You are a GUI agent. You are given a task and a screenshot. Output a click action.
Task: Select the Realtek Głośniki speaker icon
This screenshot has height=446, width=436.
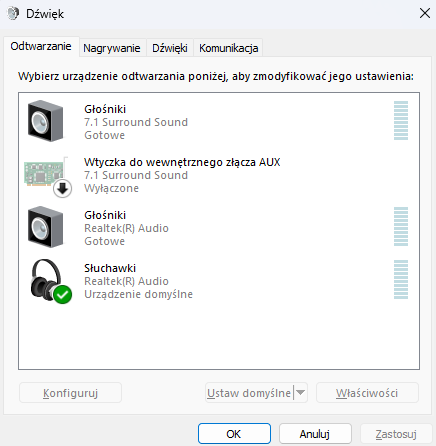(x=45, y=227)
